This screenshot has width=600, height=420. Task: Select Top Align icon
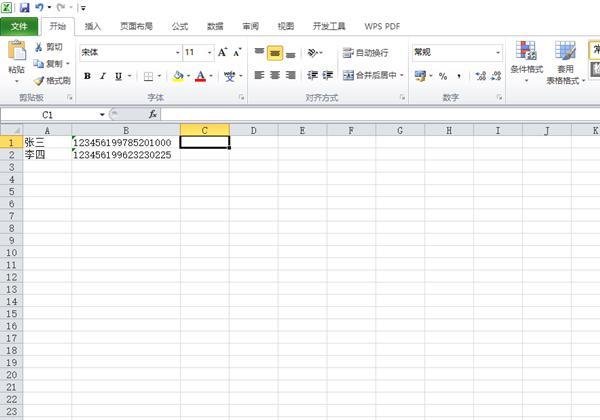point(259,52)
